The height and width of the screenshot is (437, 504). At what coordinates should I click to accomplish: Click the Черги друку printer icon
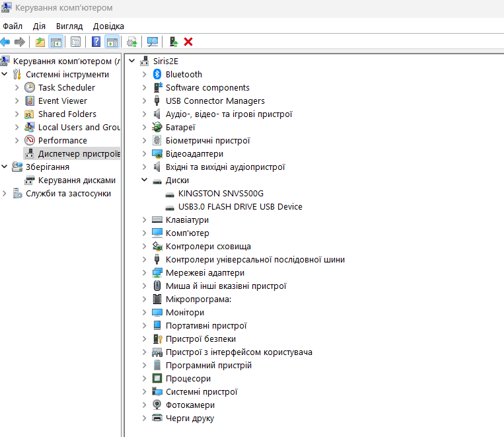coord(157,418)
